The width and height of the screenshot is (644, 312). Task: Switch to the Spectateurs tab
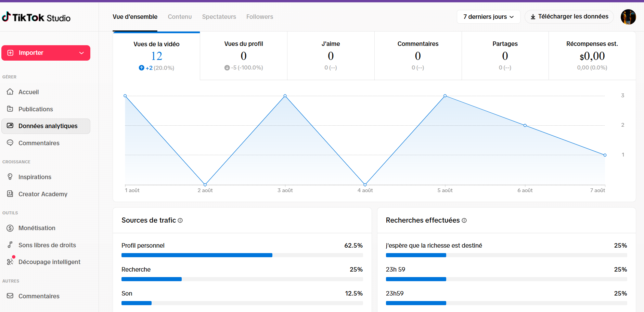[219, 17]
